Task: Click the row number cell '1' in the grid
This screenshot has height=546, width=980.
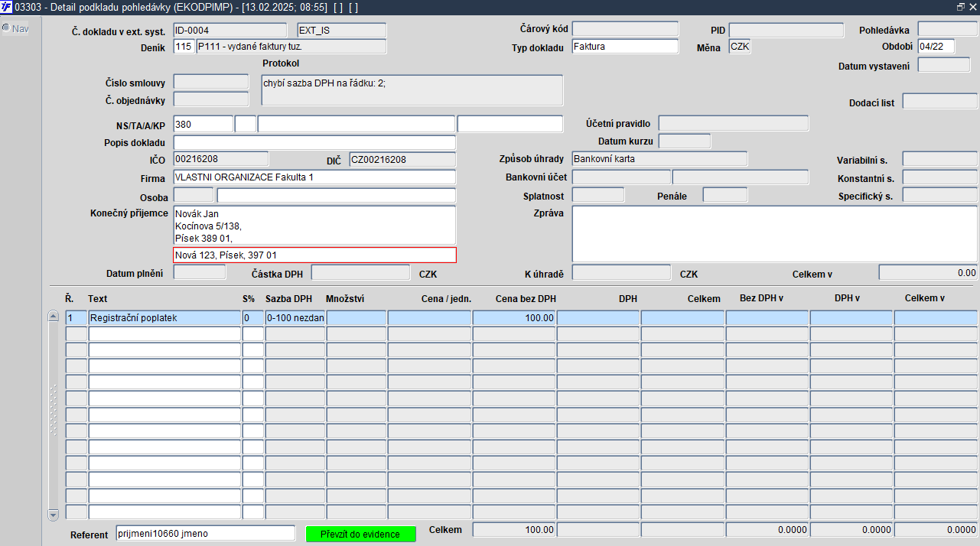Action: [x=76, y=317]
